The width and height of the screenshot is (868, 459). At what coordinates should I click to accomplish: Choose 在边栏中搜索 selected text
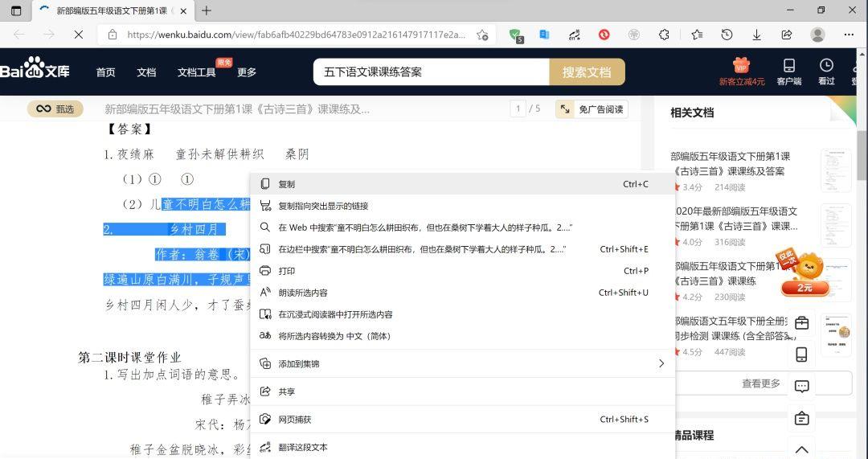[x=463, y=249]
